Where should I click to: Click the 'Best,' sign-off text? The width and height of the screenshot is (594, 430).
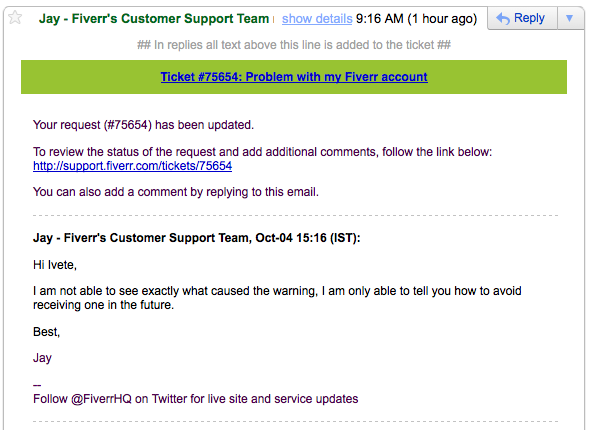(x=47, y=332)
